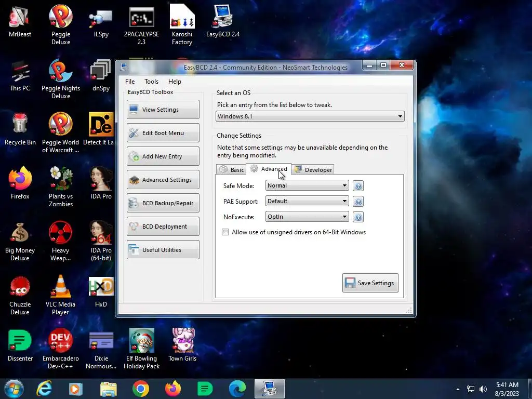Open the Windows Start button

pos(14,389)
